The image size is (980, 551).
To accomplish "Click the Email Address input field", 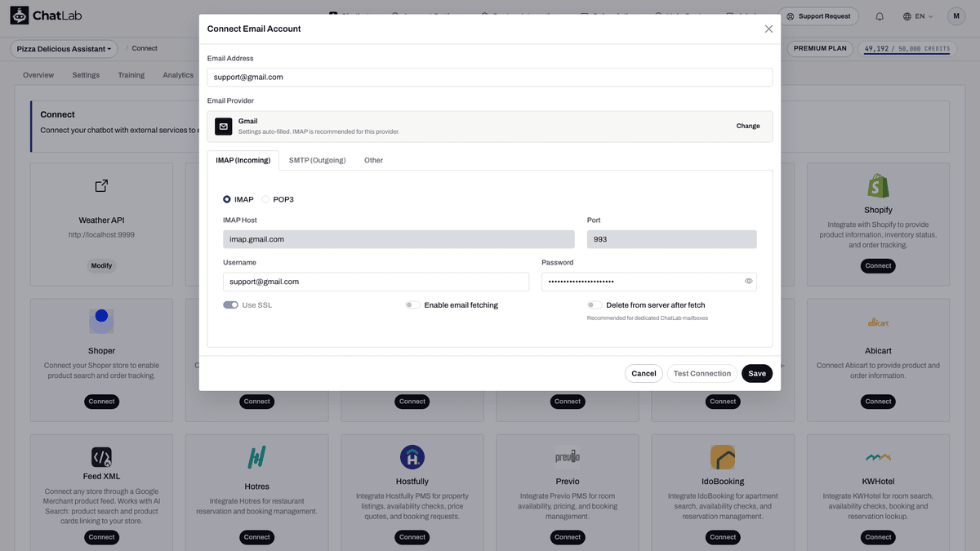I will tap(490, 77).
